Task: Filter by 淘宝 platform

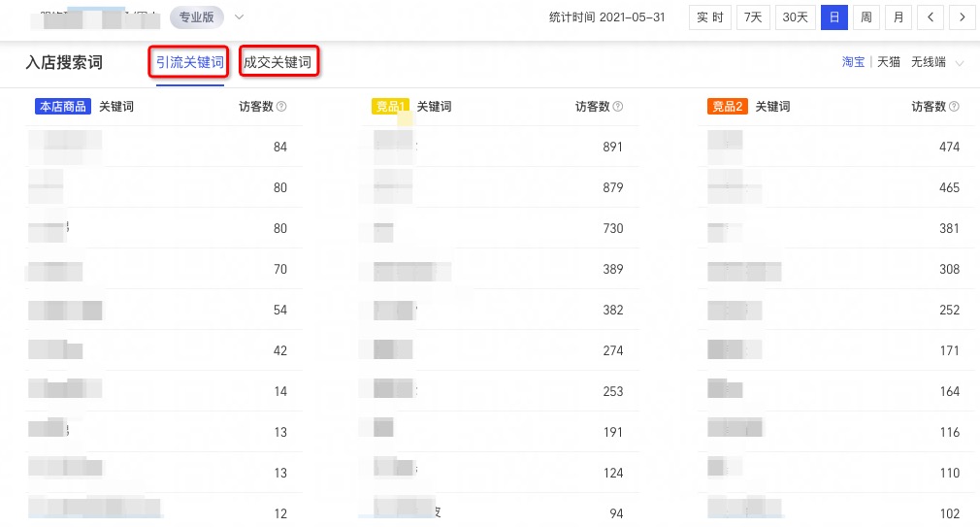Action: 853,62
